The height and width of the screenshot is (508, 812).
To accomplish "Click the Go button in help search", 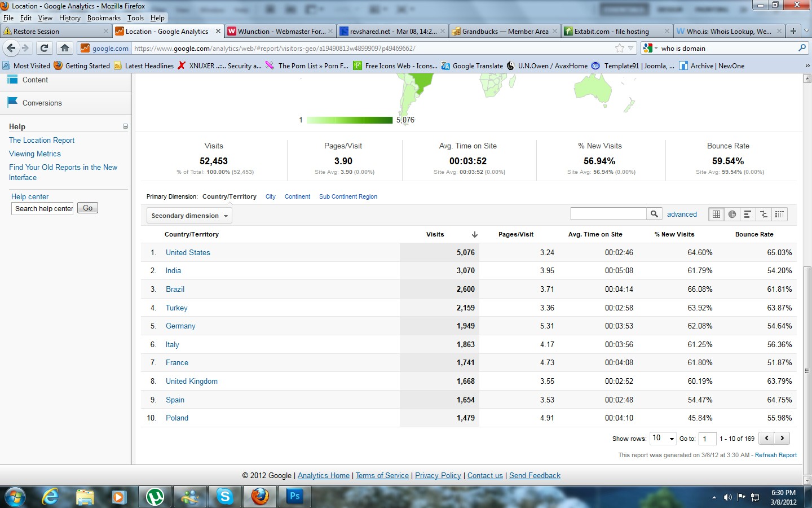I will [x=87, y=208].
